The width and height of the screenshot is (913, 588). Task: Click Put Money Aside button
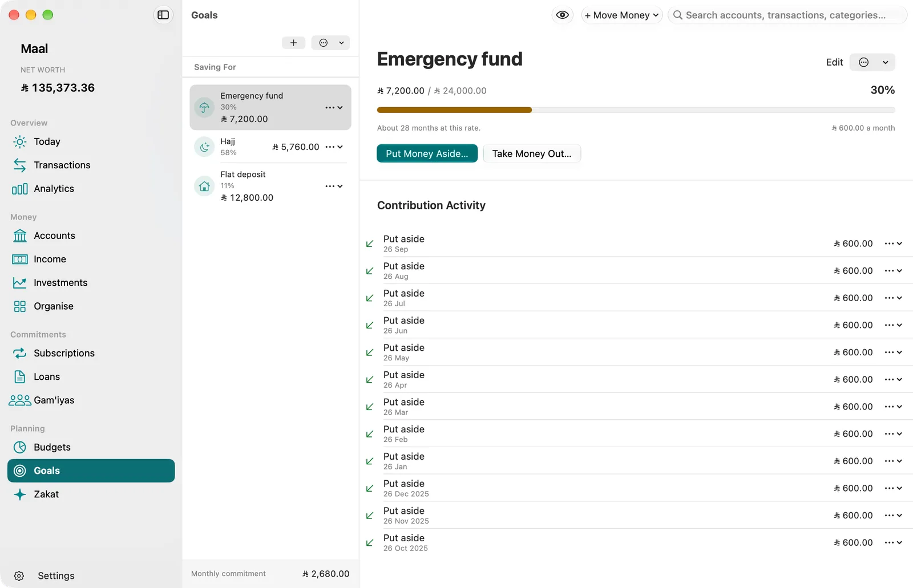[x=427, y=153]
